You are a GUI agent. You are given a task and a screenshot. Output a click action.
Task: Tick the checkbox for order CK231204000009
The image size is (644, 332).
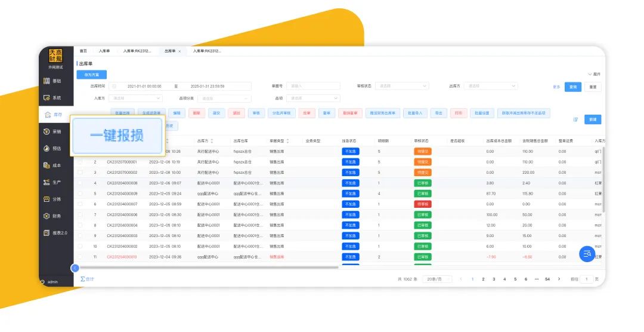click(x=80, y=193)
